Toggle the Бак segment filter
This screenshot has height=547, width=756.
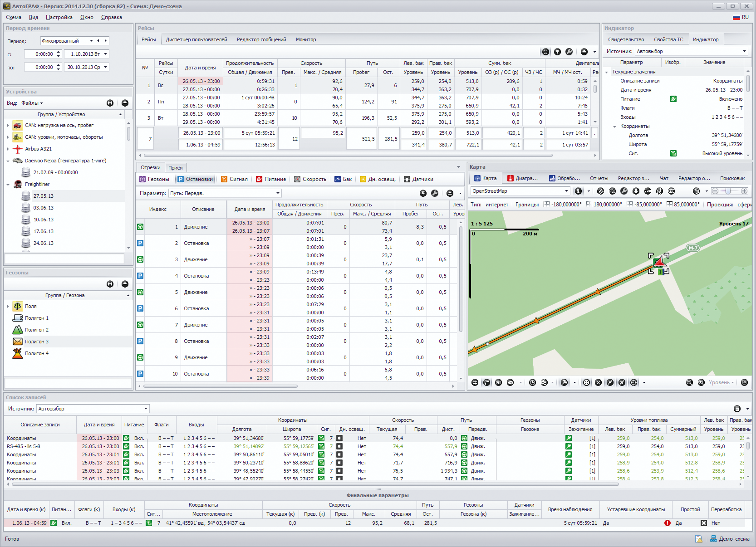(x=343, y=179)
